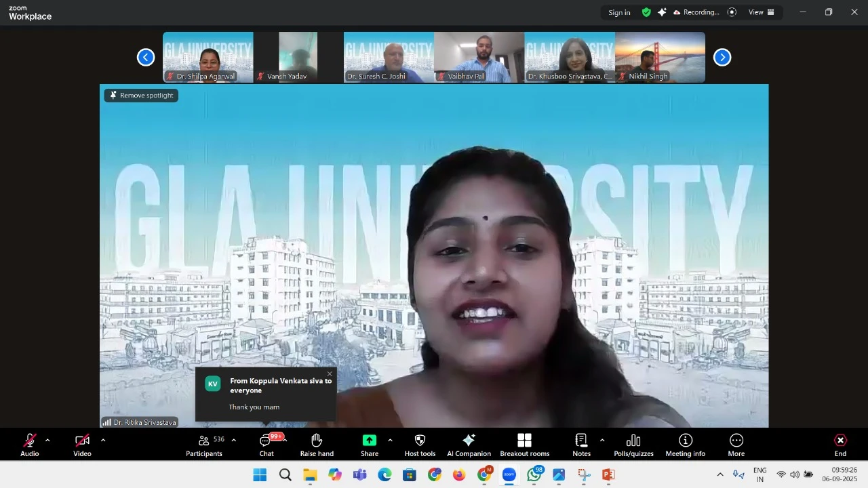Open Chrome with the M profile badge
The height and width of the screenshot is (488, 868).
(485, 474)
